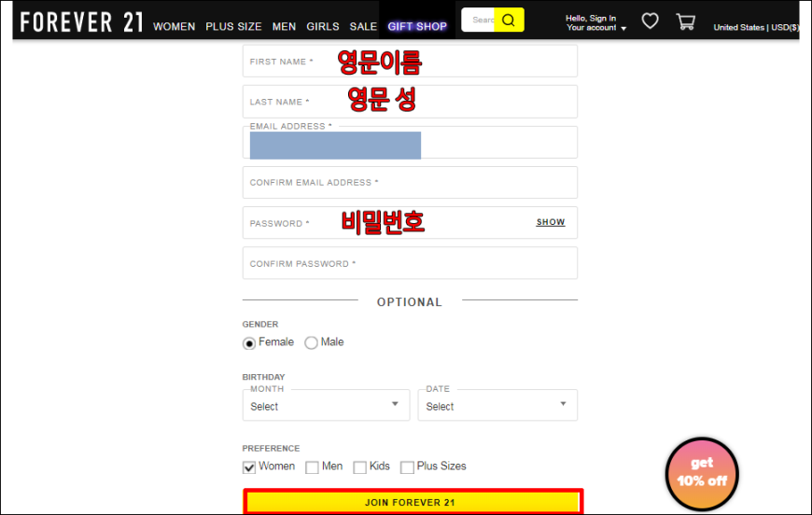Screen dimensions: 812x515
Task: Open the shopping cart icon
Action: (686, 21)
